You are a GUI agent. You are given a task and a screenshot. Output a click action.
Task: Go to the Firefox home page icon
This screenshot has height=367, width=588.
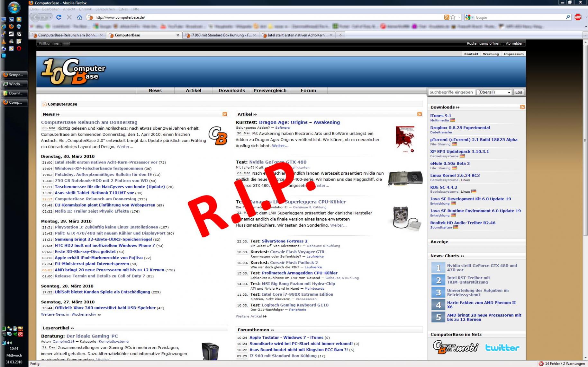point(80,17)
